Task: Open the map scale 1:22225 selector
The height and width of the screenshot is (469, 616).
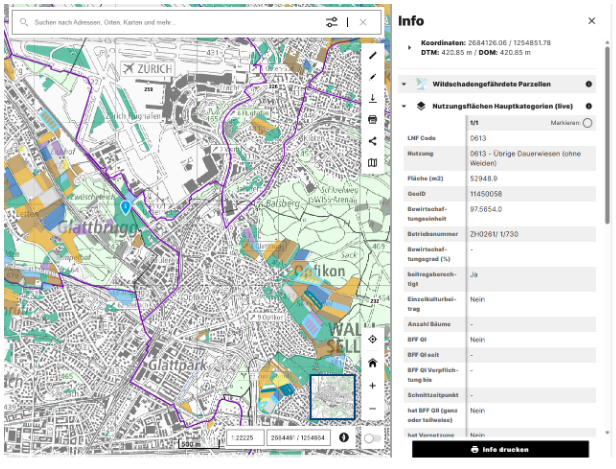Action: click(245, 438)
